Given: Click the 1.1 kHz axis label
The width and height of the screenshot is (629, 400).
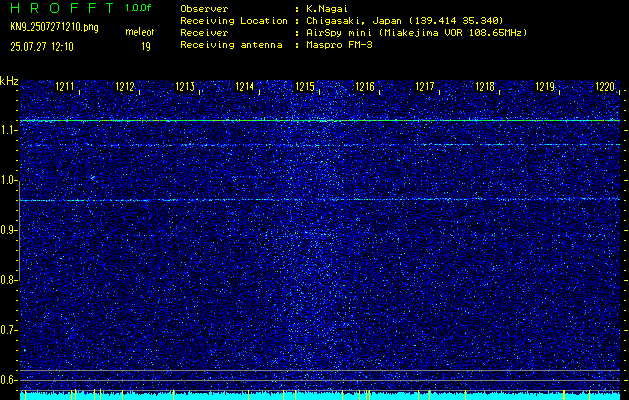Looking at the screenshot, I should (x=8, y=130).
